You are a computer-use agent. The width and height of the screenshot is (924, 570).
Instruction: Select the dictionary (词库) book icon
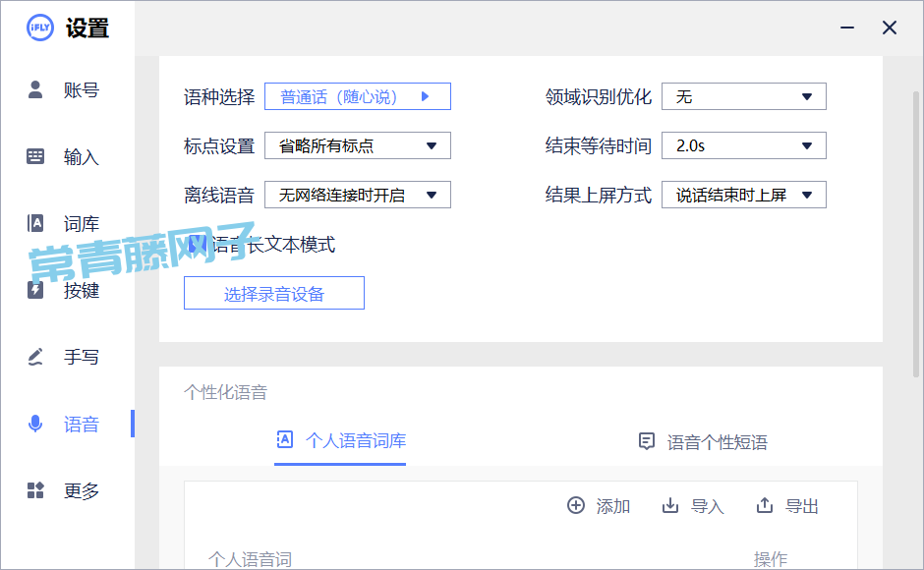coord(35,223)
